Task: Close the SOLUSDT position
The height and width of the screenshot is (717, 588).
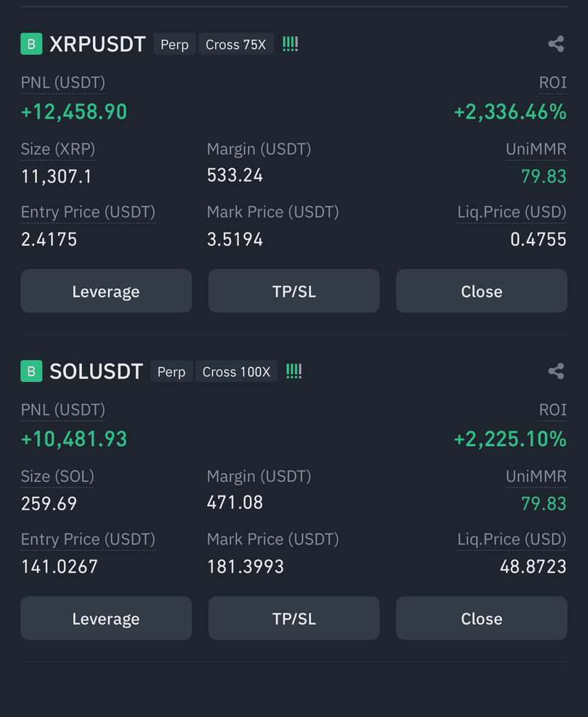Action: (x=482, y=618)
